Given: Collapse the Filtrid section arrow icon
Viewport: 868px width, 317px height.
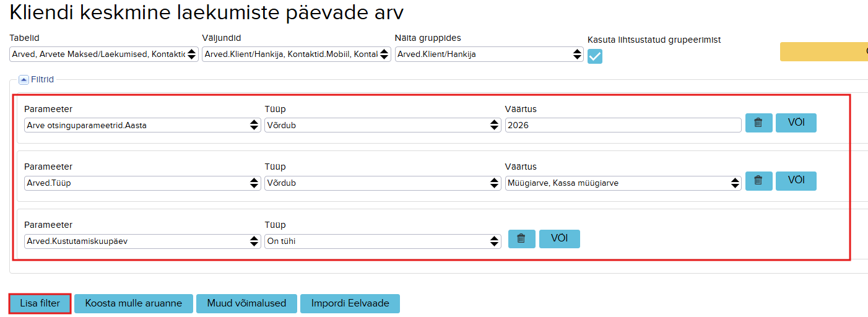Looking at the screenshot, I should (24, 79).
